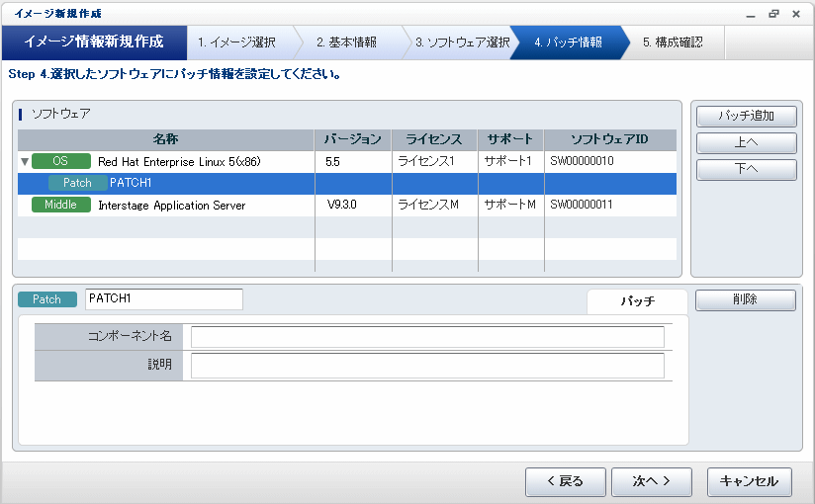Click the ソフトウェアID column header

(x=610, y=139)
